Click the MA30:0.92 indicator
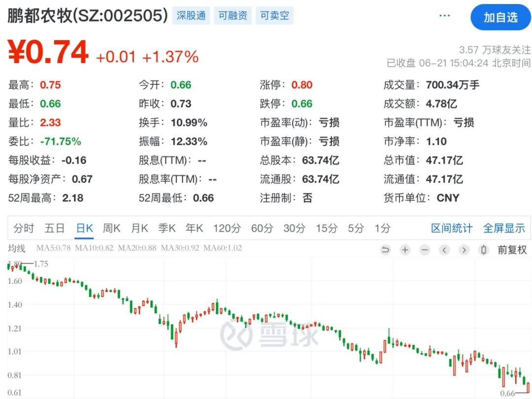 coord(180,248)
